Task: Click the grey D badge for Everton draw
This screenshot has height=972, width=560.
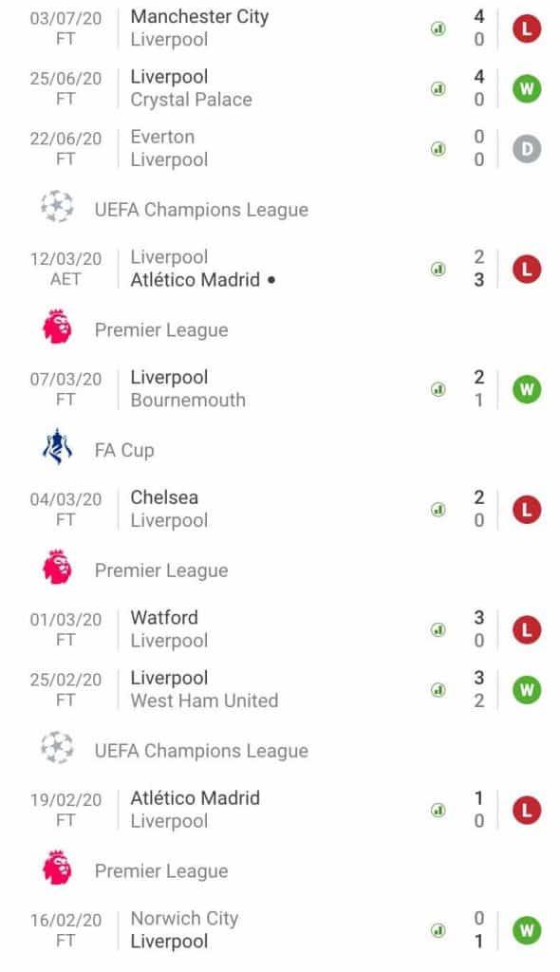Action: [x=526, y=147]
